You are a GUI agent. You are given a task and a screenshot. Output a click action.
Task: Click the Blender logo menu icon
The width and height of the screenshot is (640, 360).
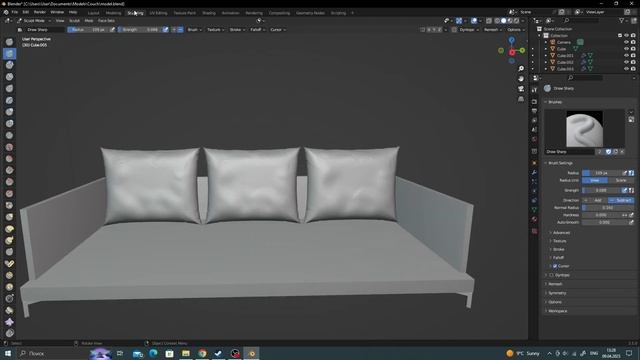[6, 12]
